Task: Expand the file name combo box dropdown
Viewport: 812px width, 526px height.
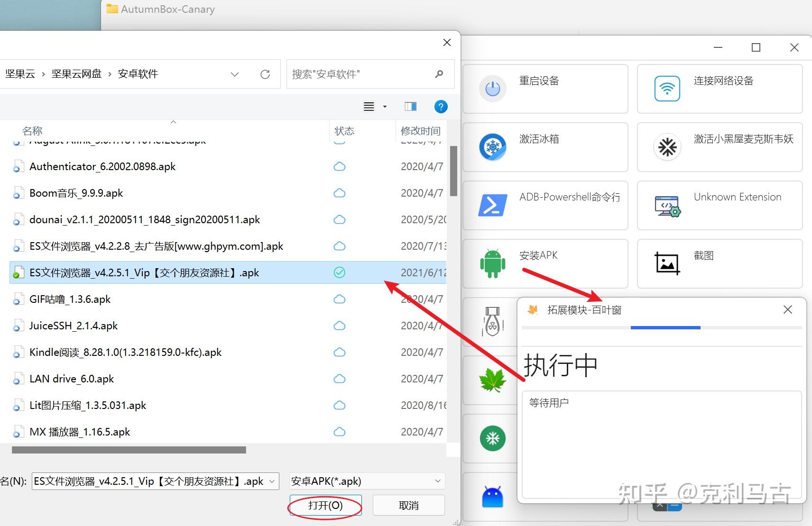Action: pyautogui.click(x=272, y=481)
